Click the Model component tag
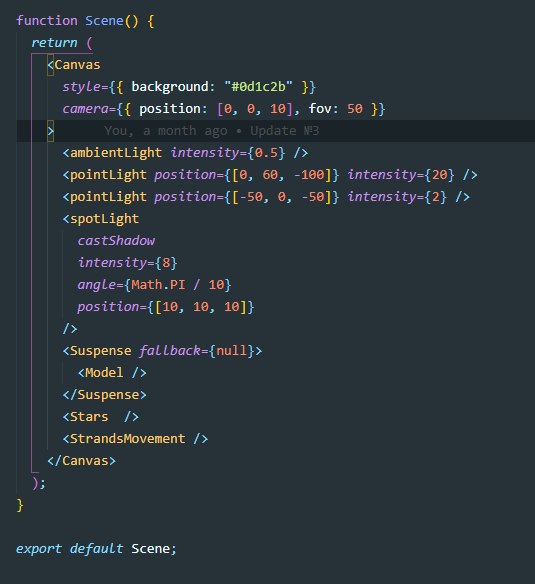The height and width of the screenshot is (584, 535). pyautogui.click(x=112, y=373)
